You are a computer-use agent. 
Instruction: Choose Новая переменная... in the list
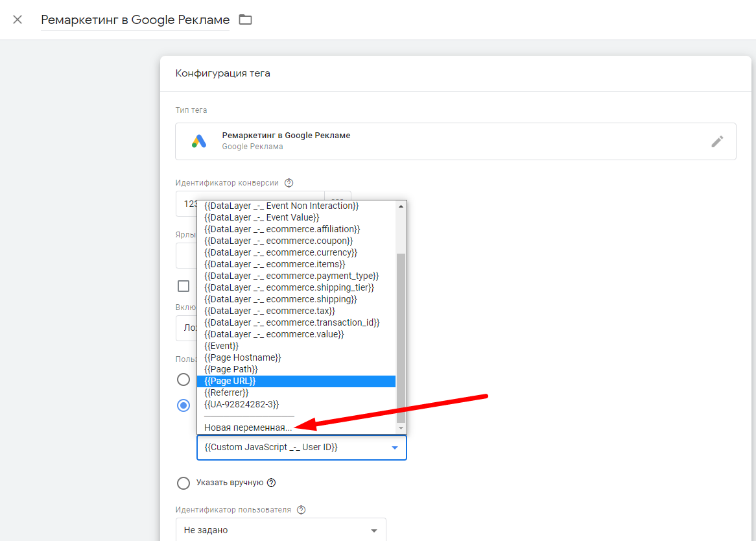(248, 427)
